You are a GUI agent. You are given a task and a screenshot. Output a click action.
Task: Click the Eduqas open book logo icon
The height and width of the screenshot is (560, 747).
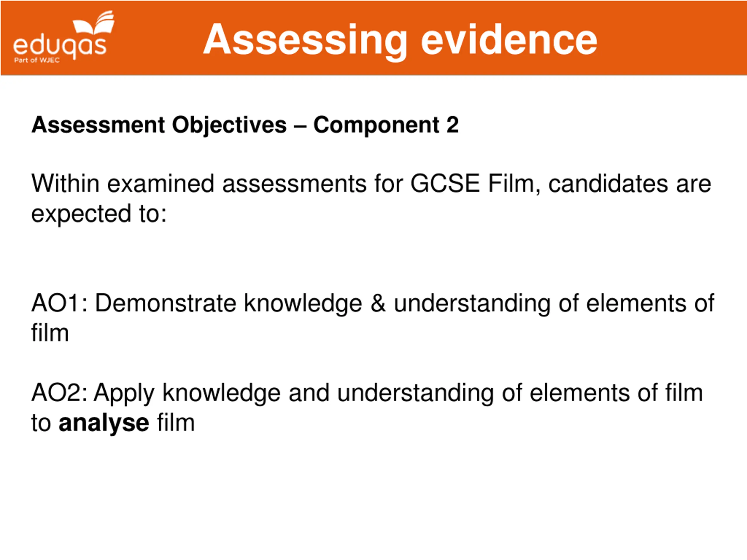[x=94, y=23]
